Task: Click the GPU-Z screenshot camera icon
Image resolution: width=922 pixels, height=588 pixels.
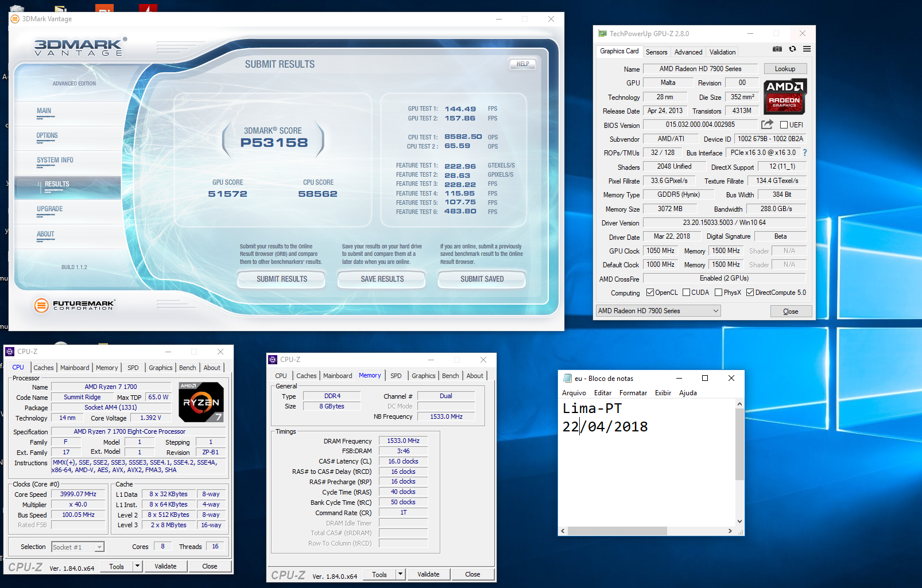Action: click(777, 49)
